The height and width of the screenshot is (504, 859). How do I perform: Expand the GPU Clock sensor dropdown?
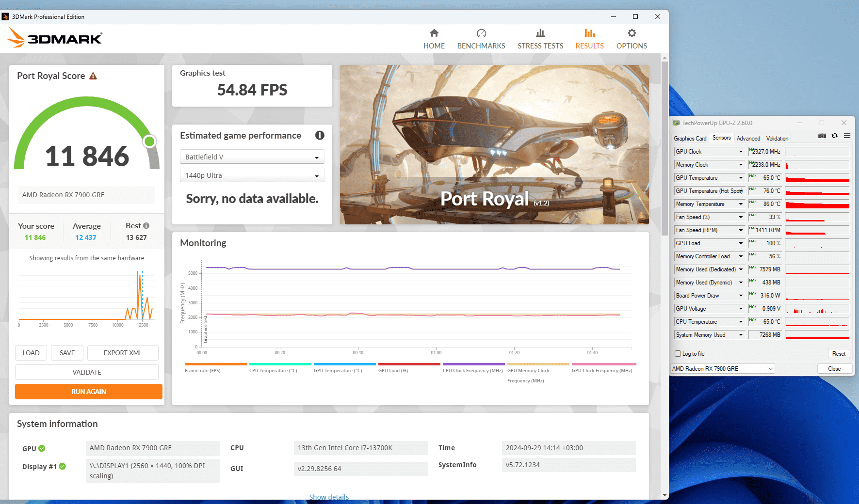(x=741, y=152)
